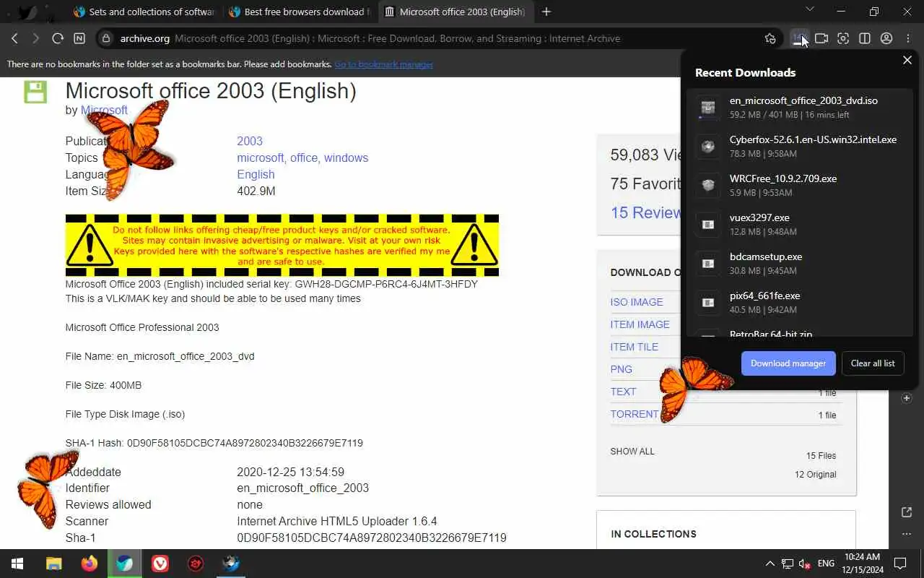Expand SHOW ALL download options
Viewport: 924px width, 578px height.
pos(632,452)
